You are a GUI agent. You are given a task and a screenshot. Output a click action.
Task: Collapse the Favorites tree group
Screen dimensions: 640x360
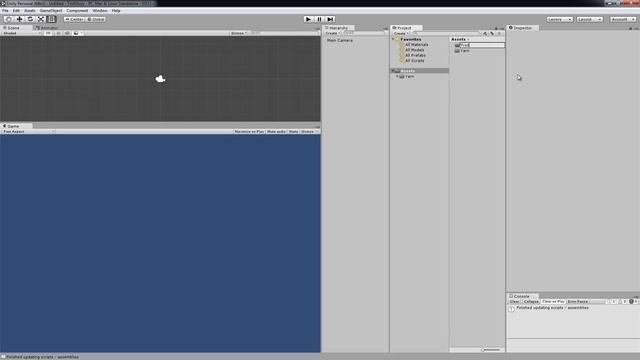click(x=393, y=39)
